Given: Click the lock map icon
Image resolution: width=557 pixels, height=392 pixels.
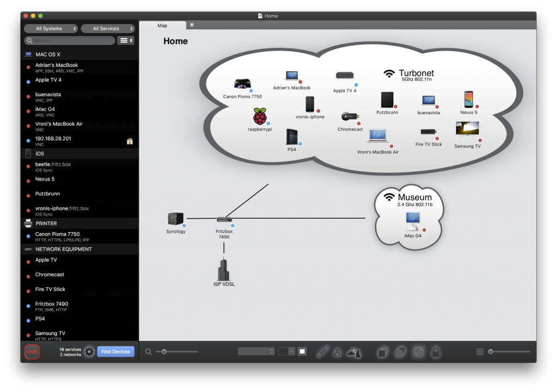Looking at the screenshot, I should click(435, 351).
